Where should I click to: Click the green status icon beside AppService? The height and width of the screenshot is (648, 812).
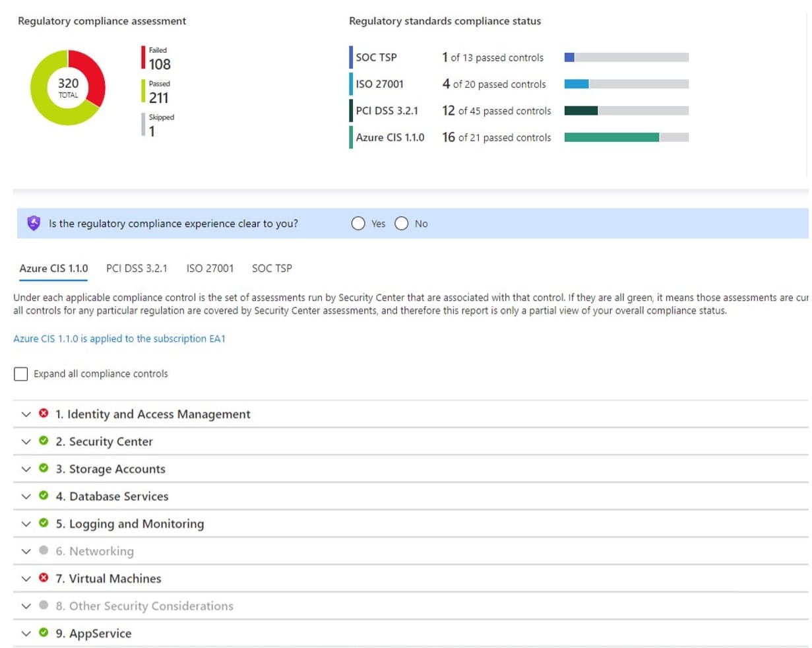point(44,633)
